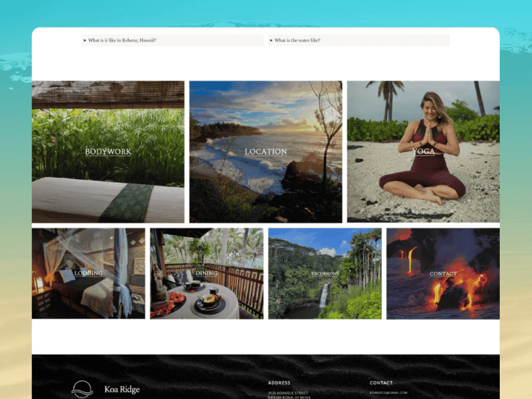The image size is (532, 399).
Task: Click the footer email address
Action: pyautogui.click(x=389, y=393)
